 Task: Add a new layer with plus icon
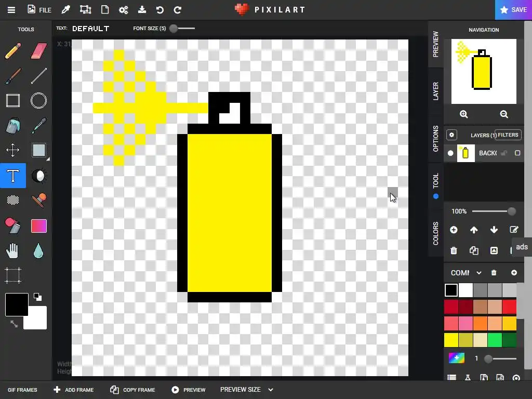pos(454,230)
